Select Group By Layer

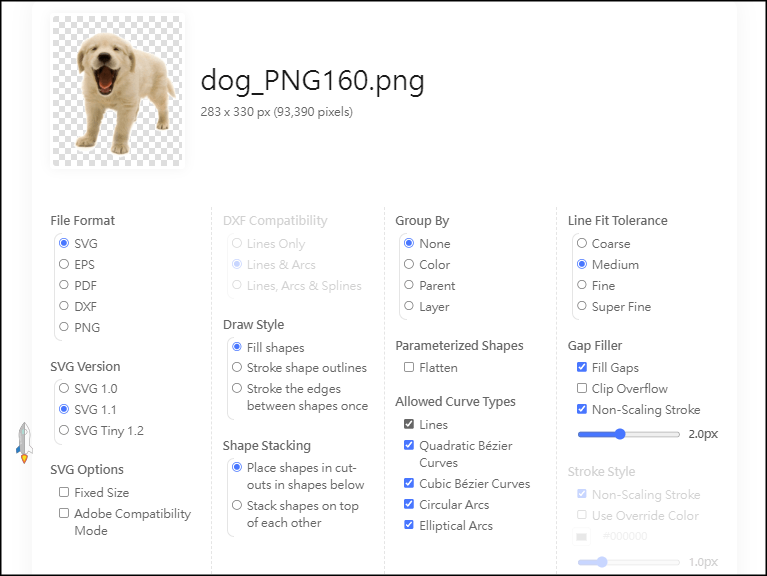409,307
